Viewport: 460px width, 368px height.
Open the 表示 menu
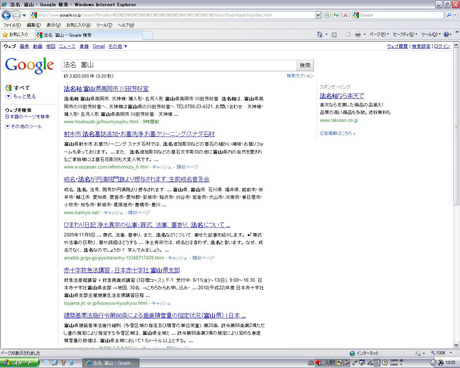pyautogui.click(x=53, y=25)
